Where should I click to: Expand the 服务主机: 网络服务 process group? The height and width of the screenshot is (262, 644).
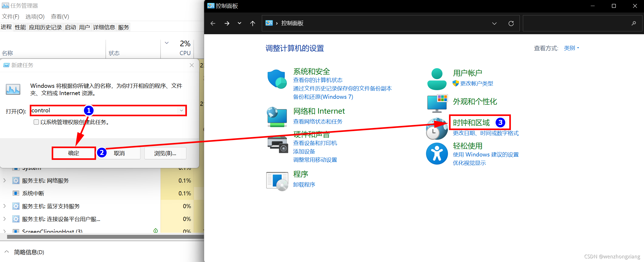pos(4,181)
